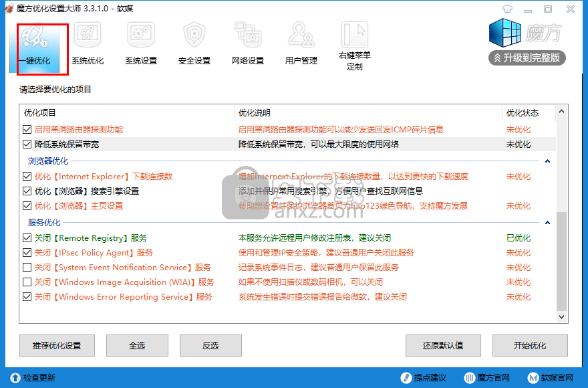Uncheck 关闭 IPsec Policy Agent 服务
Image resolution: width=588 pixels, height=388 pixels.
(x=27, y=253)
